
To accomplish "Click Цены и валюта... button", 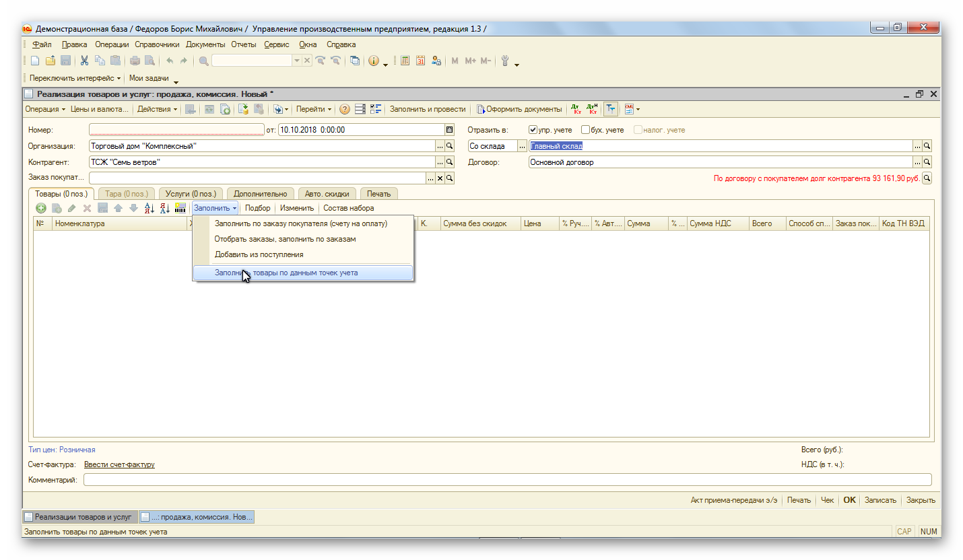I will click(x=100, y=109).
